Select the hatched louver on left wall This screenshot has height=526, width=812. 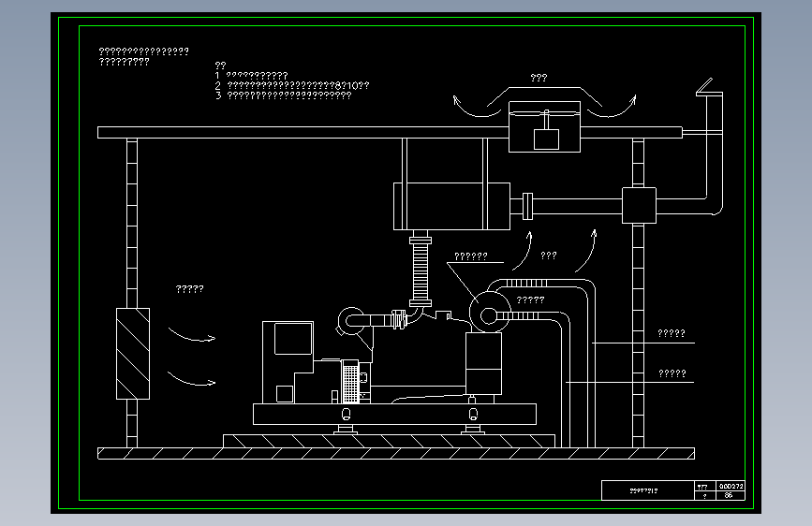pos(133,354)
